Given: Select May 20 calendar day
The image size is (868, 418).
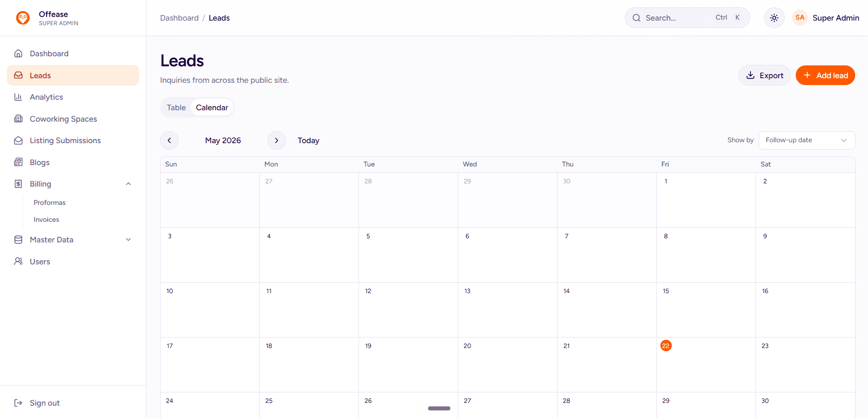Looking at the screenshot, I should coord(507,364).
